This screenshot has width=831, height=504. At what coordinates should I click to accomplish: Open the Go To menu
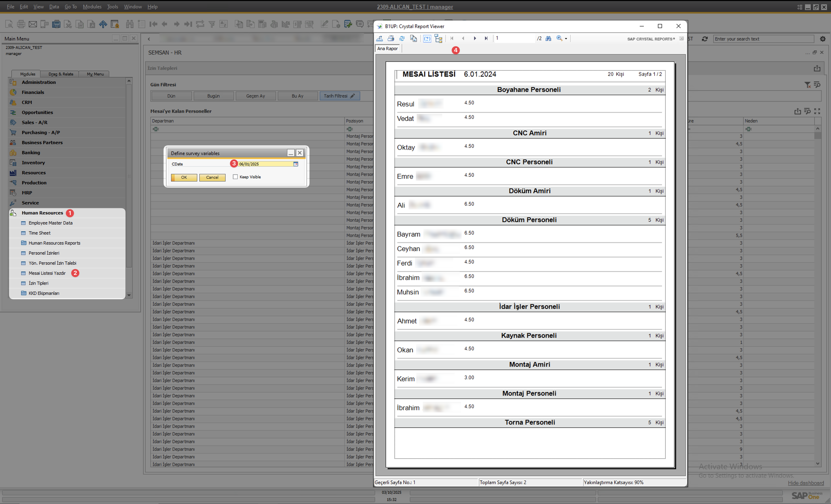[x=71, y=6]
